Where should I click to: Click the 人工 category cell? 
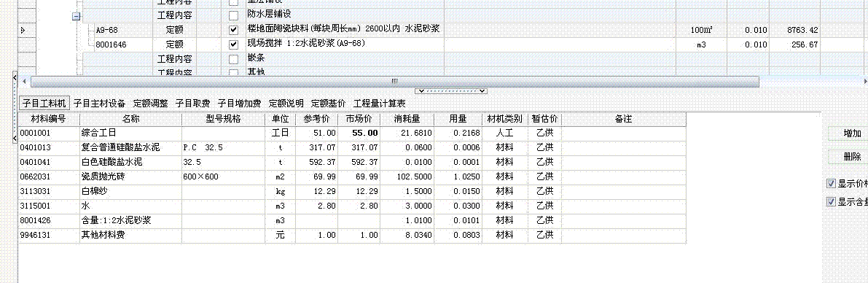tap(504, 133)
